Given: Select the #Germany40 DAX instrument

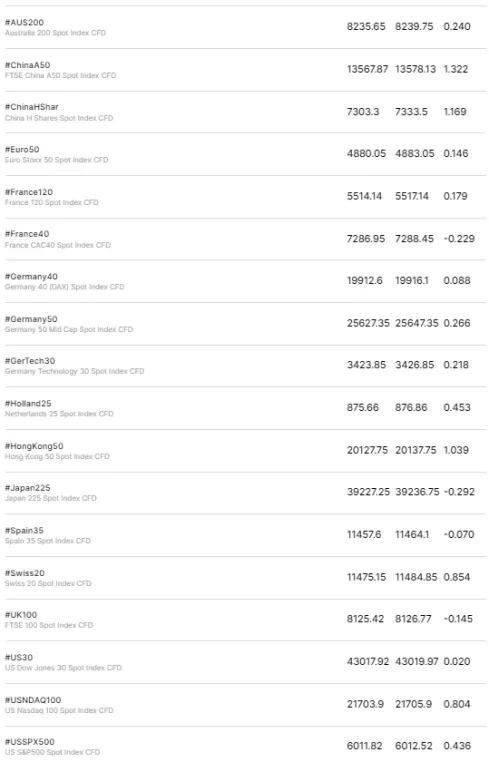Looking at the screenshot, I should pyautogui.click(x=244, y=281).
